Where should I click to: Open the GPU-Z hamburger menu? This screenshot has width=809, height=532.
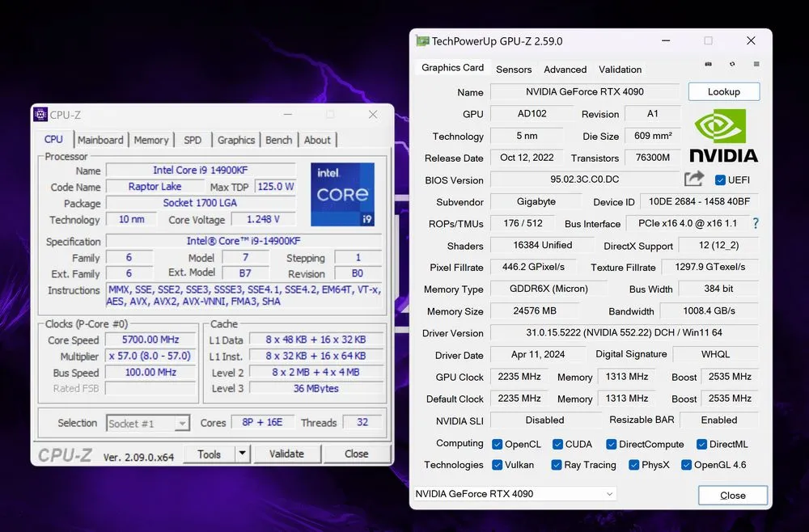[x=756, y=64]
